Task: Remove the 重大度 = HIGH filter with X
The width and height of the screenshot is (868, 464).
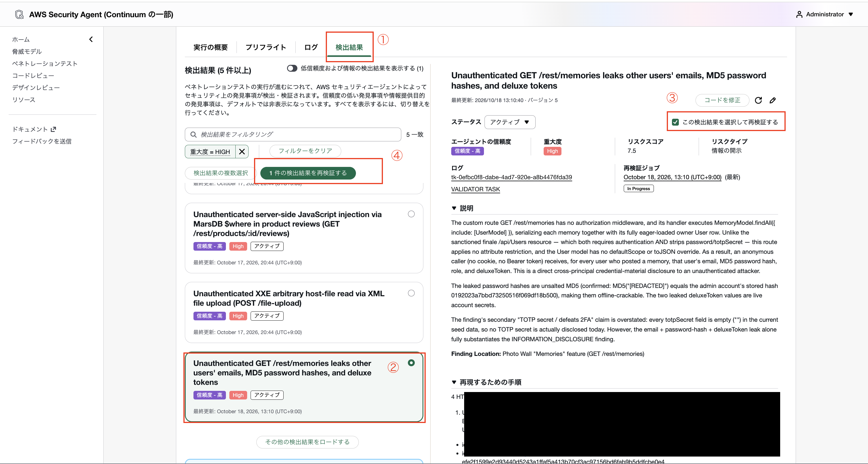Action: [x=242, y=151]
